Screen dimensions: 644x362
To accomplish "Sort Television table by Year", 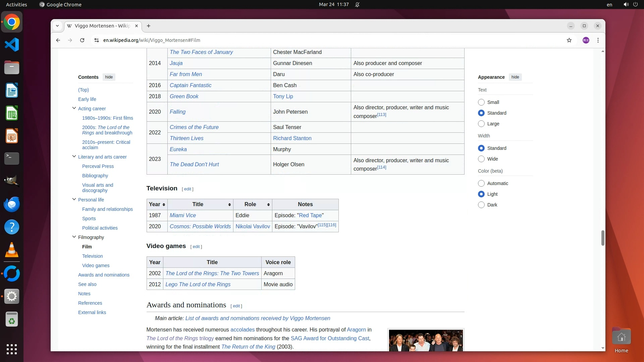I will click(x=164, y=204).
